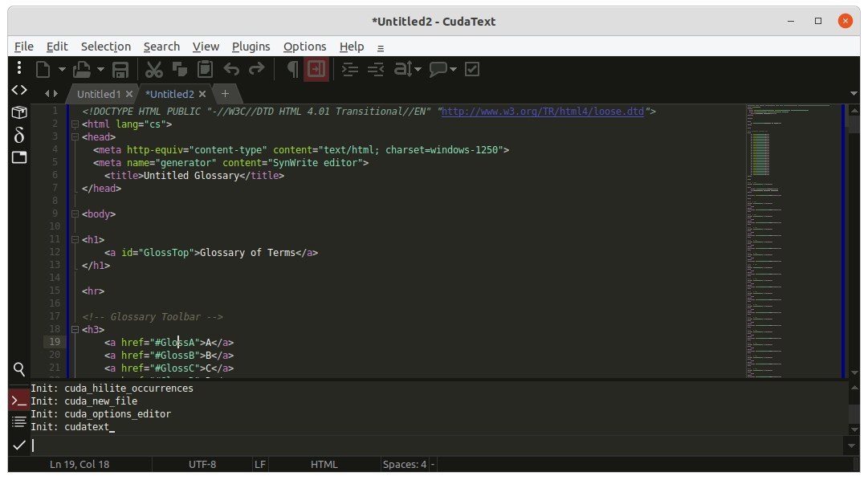Screen dimensions: 868x480
Task: Select the Console panel icon
Action: 19,401
